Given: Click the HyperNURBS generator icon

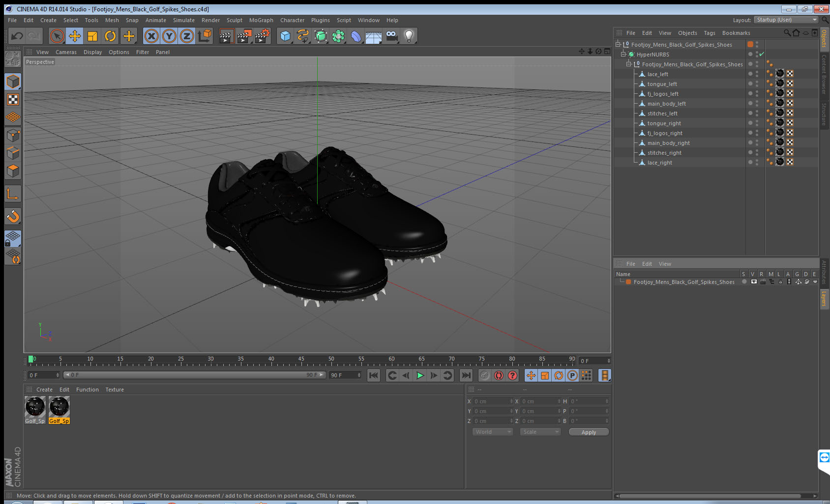Looking at the screenshot, I should [x=321, y=36].
